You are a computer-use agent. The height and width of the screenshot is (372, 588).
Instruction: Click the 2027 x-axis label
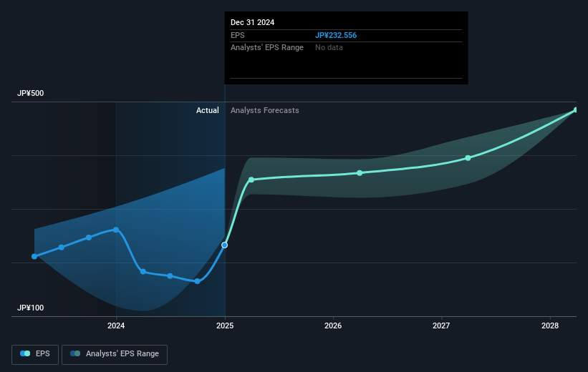[x=441, y=326]
